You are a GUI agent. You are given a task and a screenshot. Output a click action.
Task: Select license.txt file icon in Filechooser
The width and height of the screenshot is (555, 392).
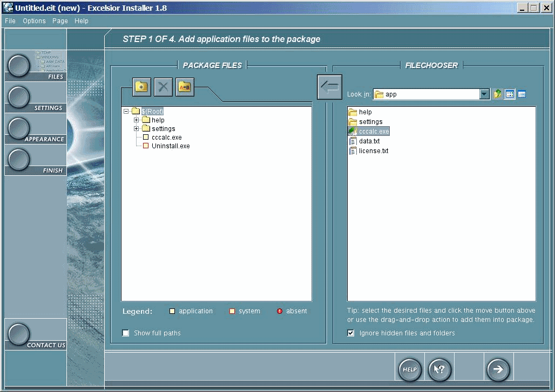point(353,151)
